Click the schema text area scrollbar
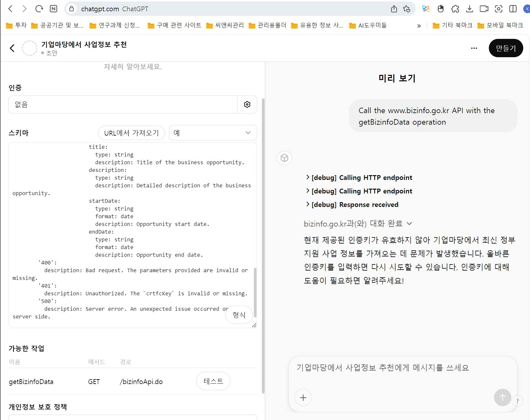Viewport: 530px width, 420px height. click(255, 292)
